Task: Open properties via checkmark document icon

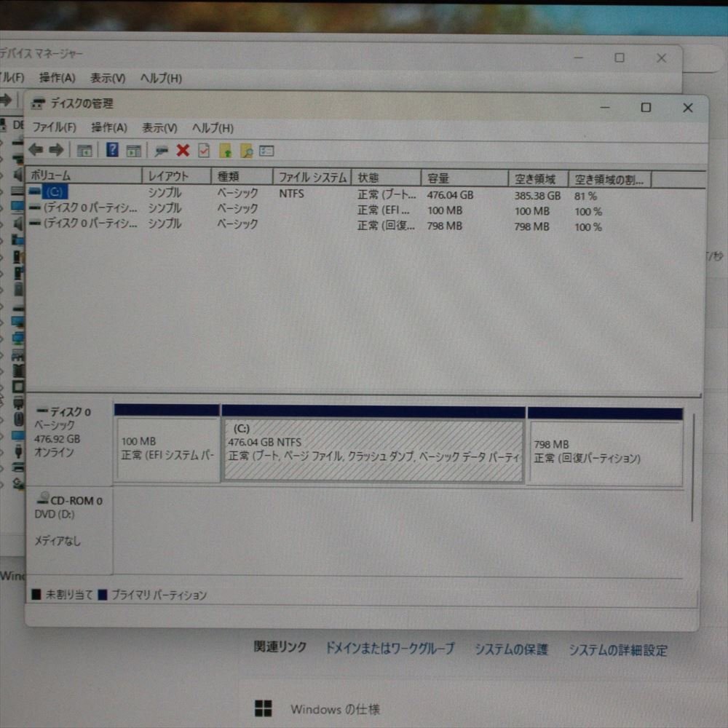Action: (x=204, y=150)
